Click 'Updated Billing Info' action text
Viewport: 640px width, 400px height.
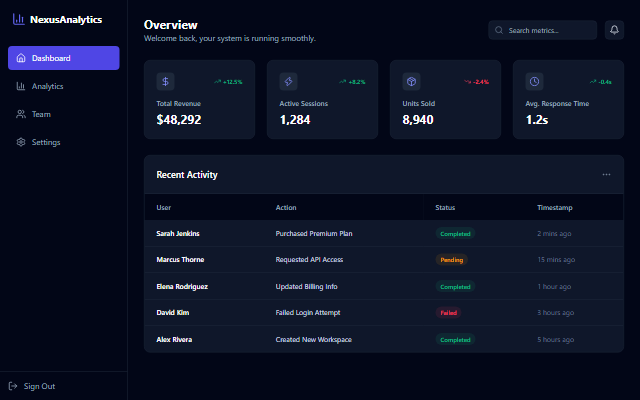pyautogui.click(x=307, y=287)
